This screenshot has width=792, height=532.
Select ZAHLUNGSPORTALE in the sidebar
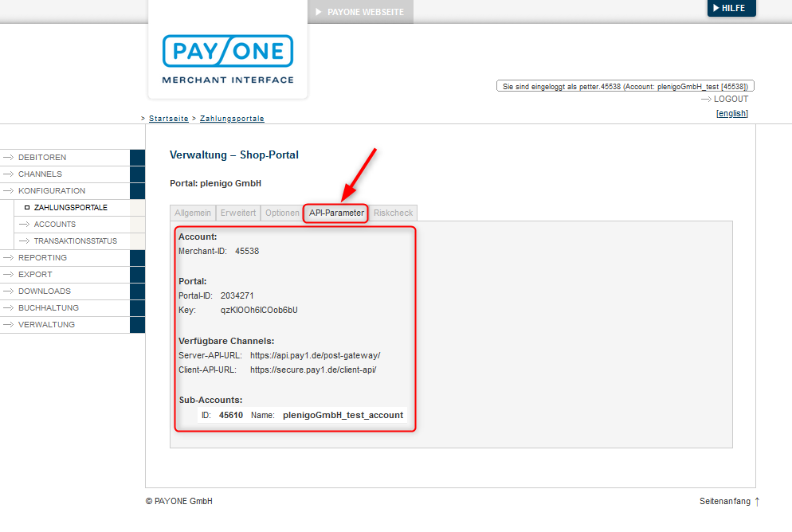(71, 207)
